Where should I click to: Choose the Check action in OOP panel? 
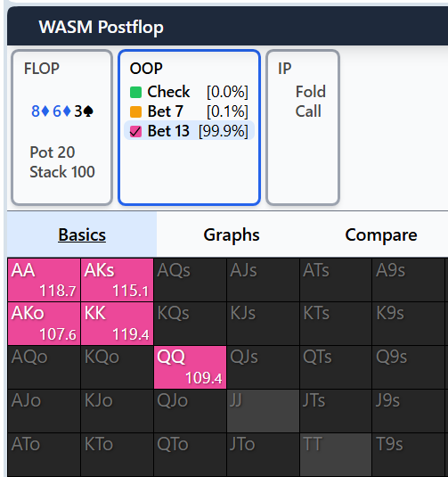tap(189, 92)
